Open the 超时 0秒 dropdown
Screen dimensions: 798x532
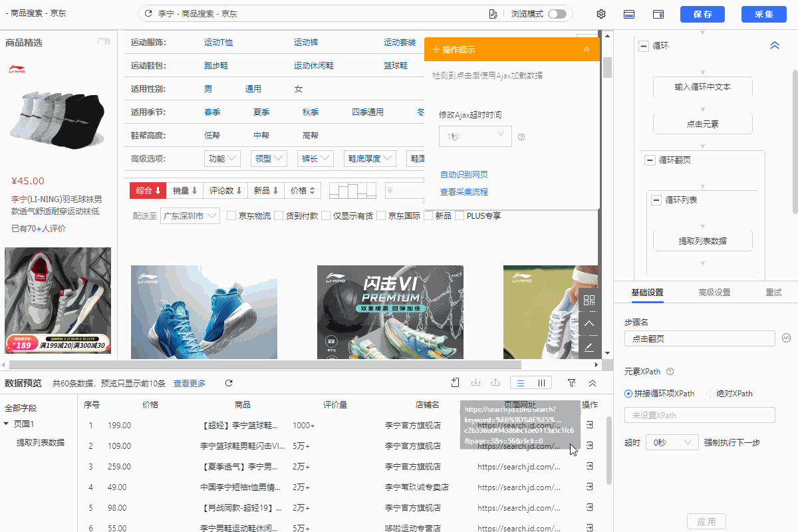672,442
